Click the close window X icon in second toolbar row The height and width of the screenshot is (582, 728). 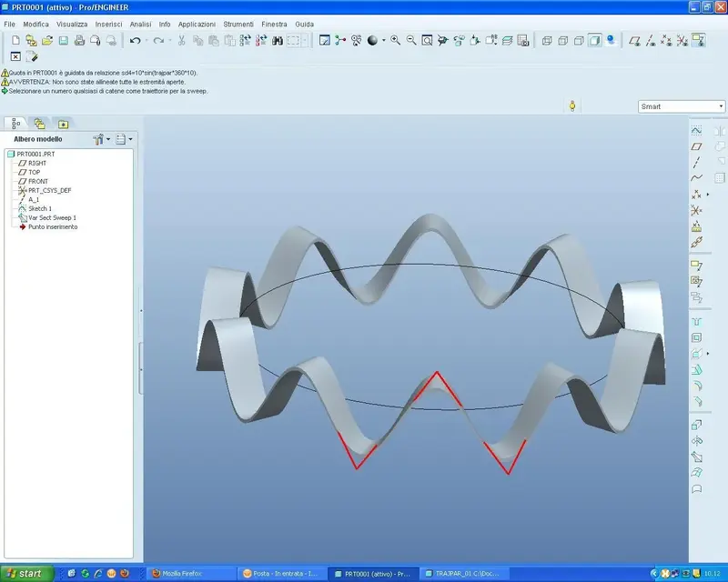[x=15, y=56]
